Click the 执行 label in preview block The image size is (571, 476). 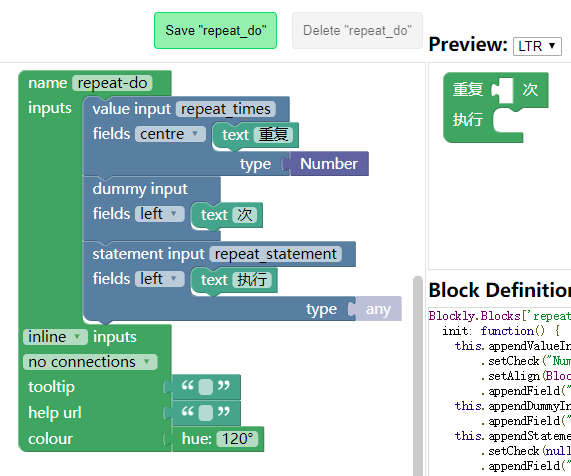(468, 119)
